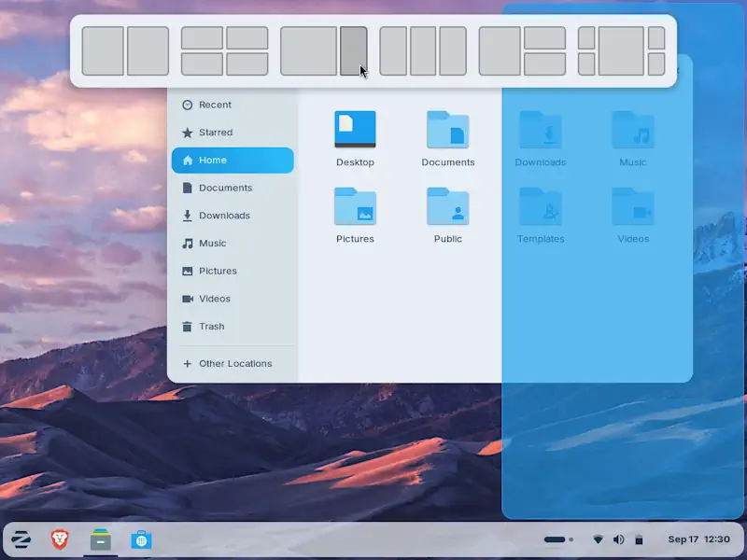The height and width of the screenshot is (560, 747).
Task: Select the four-quadrant grid tiling layout
Action: [x=224, y=51]
